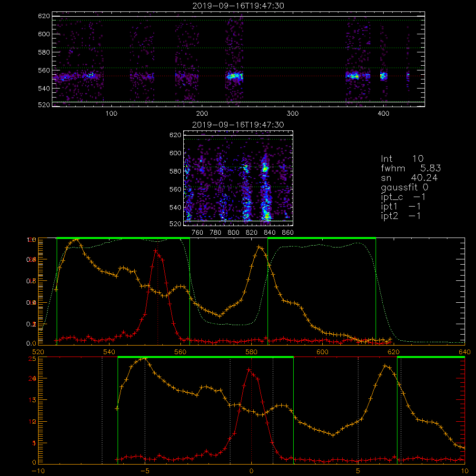The width and height of the screenshot is (476, 476).
Task: Click the red curve peak near 553 in profile plot
Action: (156, 250)
